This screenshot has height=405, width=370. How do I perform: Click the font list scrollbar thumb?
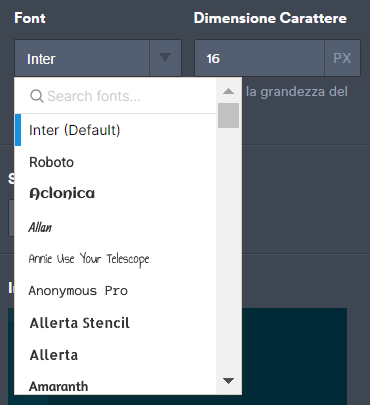[x=228, y=115]
